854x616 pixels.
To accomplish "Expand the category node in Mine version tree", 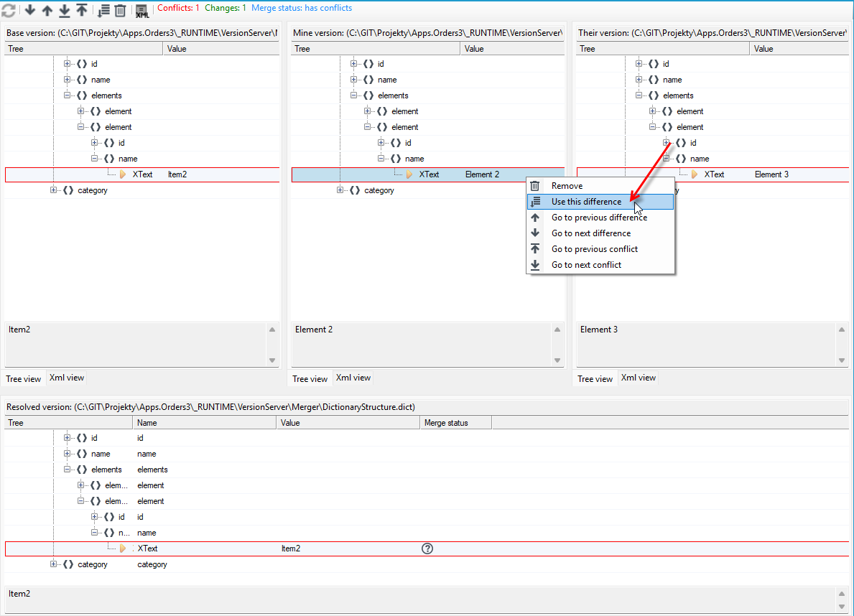I will point(340,190).
